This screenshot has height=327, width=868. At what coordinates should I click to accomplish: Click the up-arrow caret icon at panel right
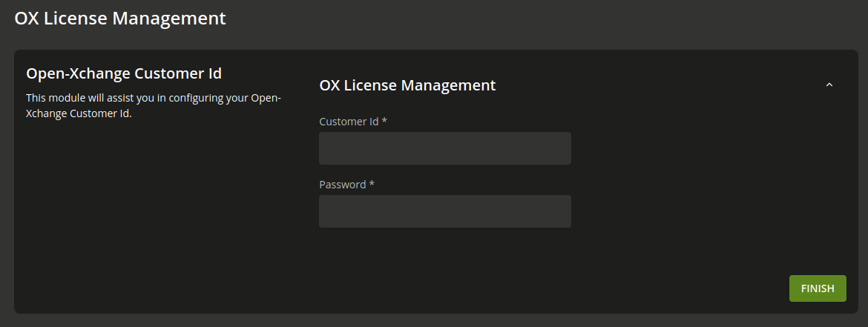point(829,85)
